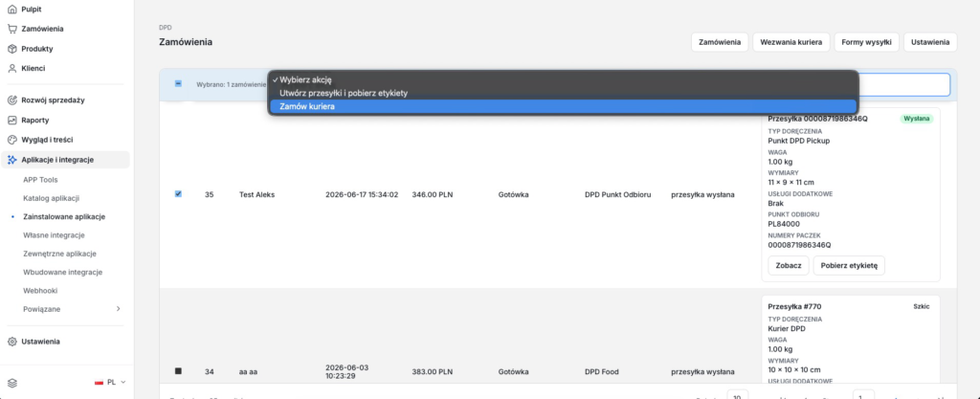Screen dimensions: 980x399
Task: Click the Wygląd i treści palette icon
Action: pyautogui.click(x=11, y=140)
